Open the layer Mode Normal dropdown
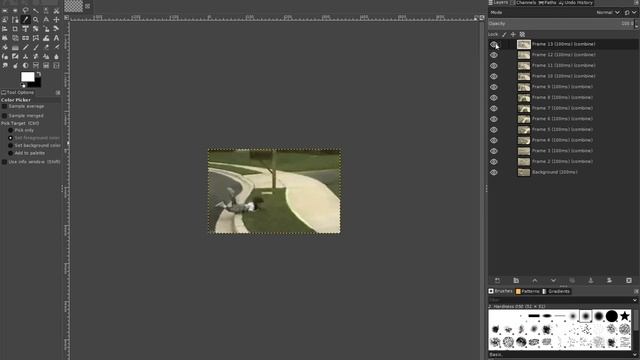The image size is (640, 360). click(608, 13)
